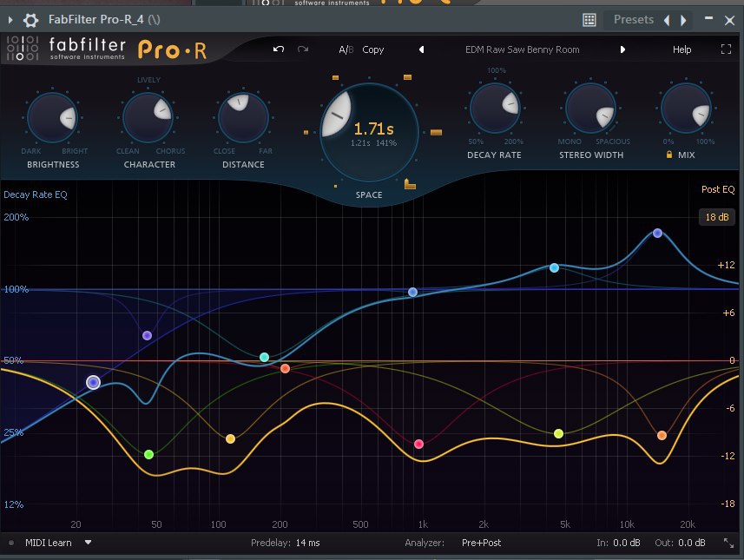Open EDM Raw Saw Benny Room preset menu

[522, 49]
